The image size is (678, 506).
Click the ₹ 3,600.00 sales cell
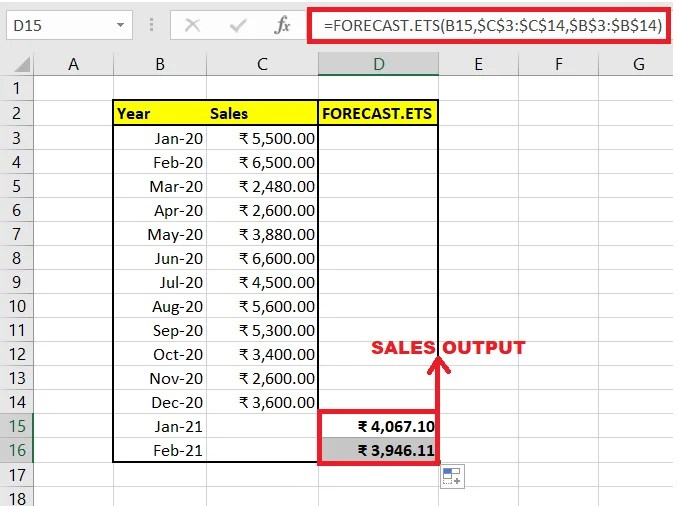tap(262, 402)
